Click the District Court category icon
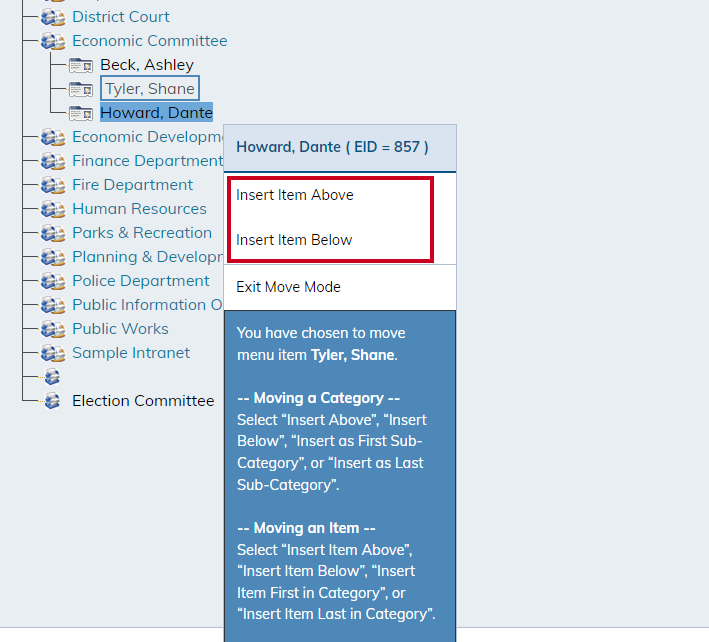This screenshot has width=709, height=642. click(53, 17)
